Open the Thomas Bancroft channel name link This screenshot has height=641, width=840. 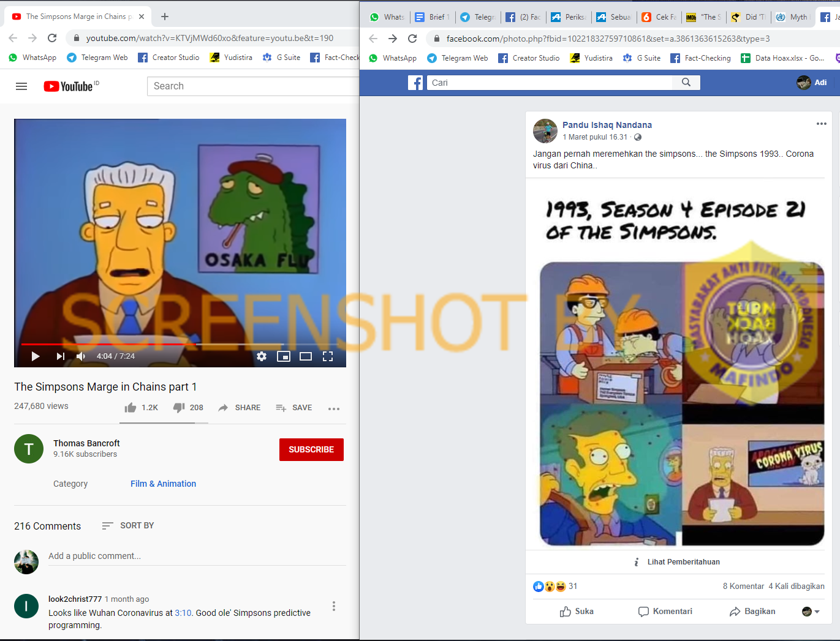(x=86, y=443)
